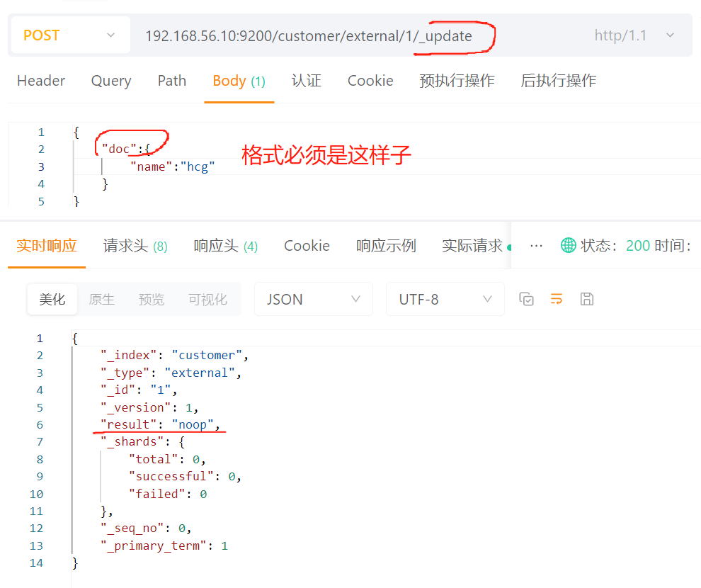
Task: Select the 原生 view mode
Action: 101,299
